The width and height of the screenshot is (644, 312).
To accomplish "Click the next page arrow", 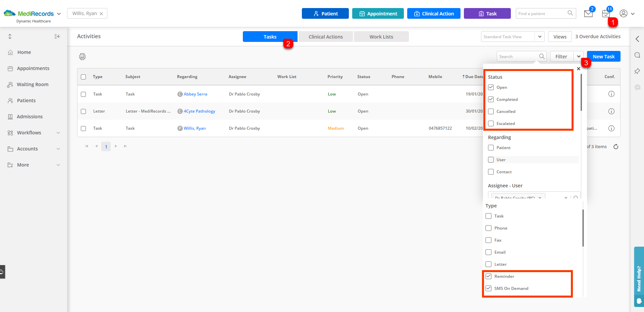I will tap(116, 146).
